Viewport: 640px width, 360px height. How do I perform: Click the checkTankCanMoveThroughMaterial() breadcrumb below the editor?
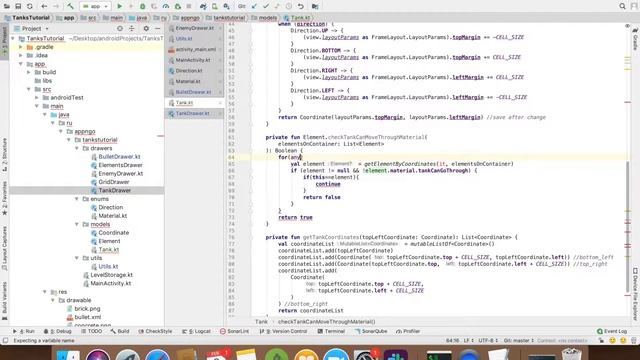pos(326,322)
